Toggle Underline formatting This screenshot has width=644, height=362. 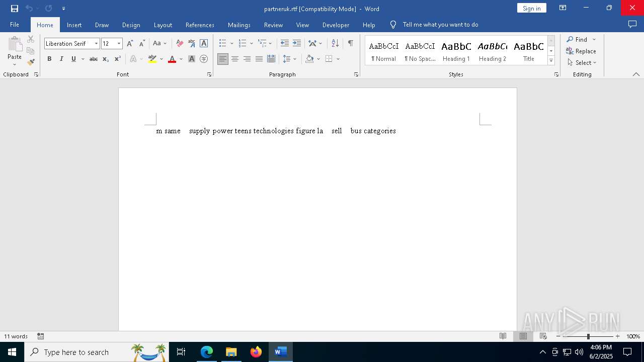73,59
